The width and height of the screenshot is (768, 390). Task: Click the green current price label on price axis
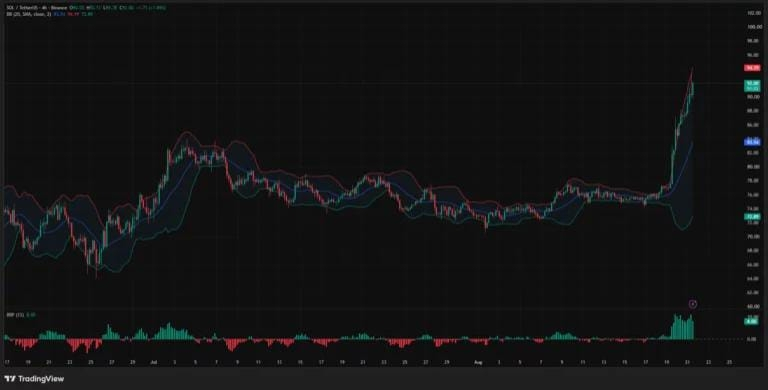coord(752,86)
